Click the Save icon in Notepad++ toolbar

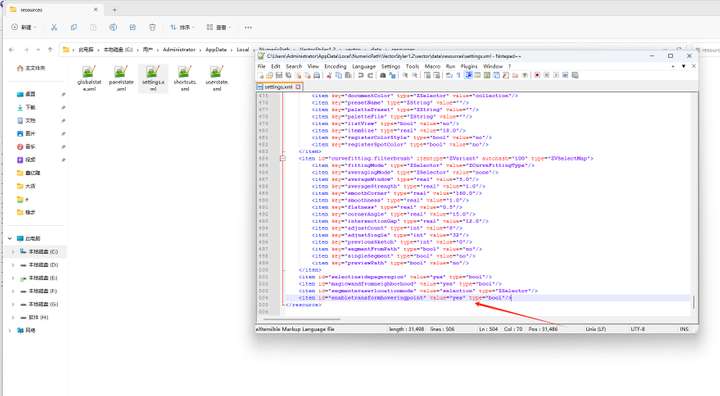pyautogui.click(x=279, y=75)
